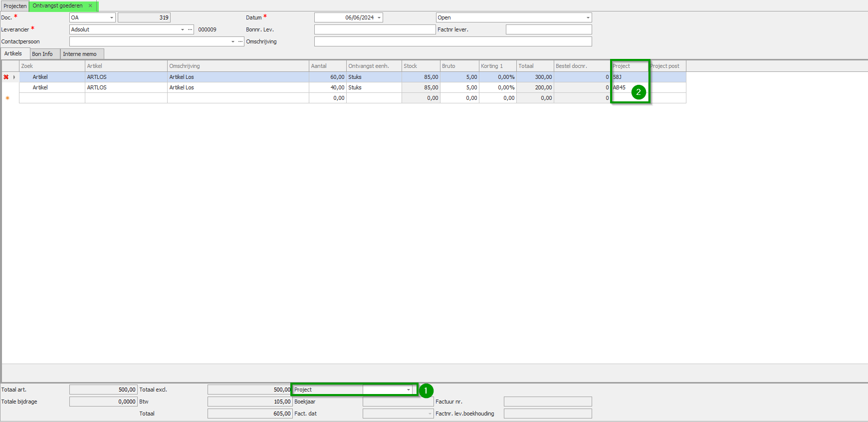This screenshot has height=422, width=868.
Task: Sort by the Aantal column header
Action: click(x=327, y=66)
